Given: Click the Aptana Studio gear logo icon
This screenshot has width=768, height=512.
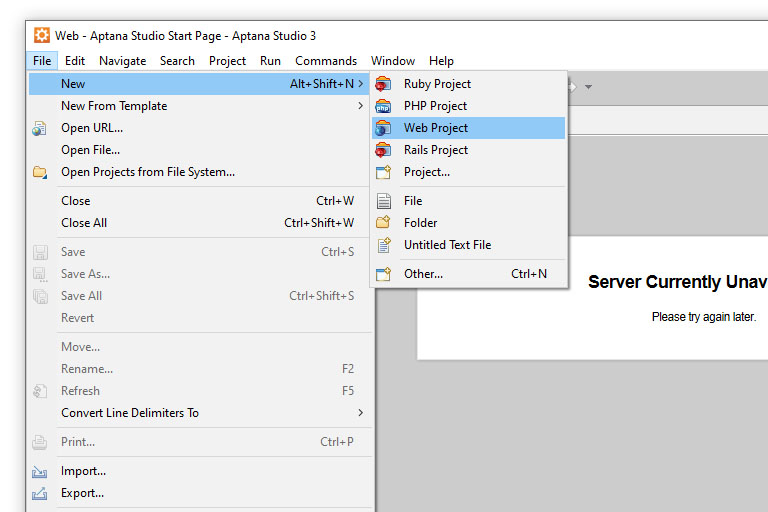Looking at the screenshot, I should pos(42,35).
